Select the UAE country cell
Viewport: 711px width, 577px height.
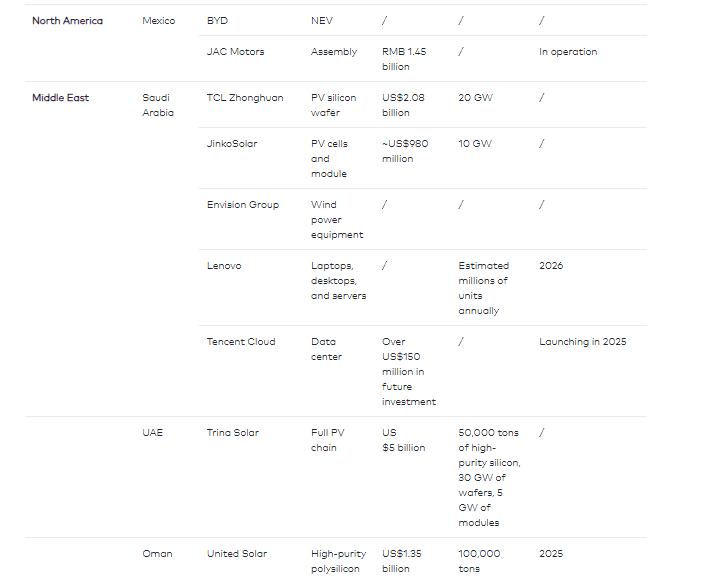click(x=152, y=433)
